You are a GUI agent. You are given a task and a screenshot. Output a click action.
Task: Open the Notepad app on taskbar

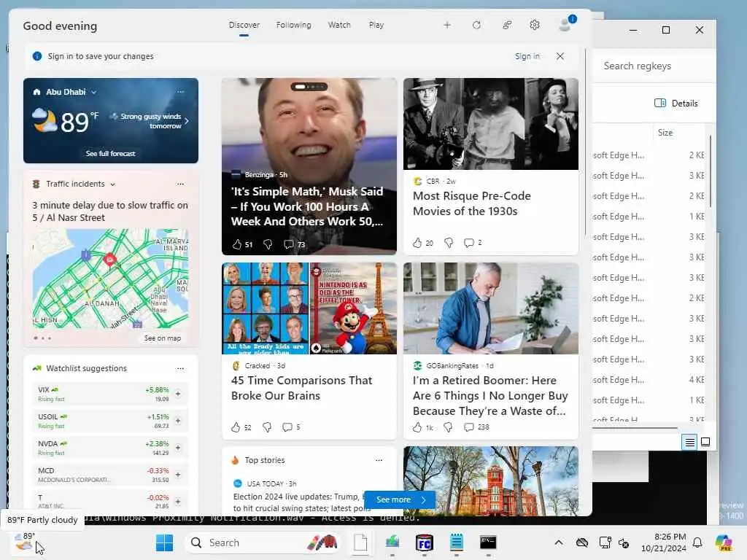click(457, 542)
